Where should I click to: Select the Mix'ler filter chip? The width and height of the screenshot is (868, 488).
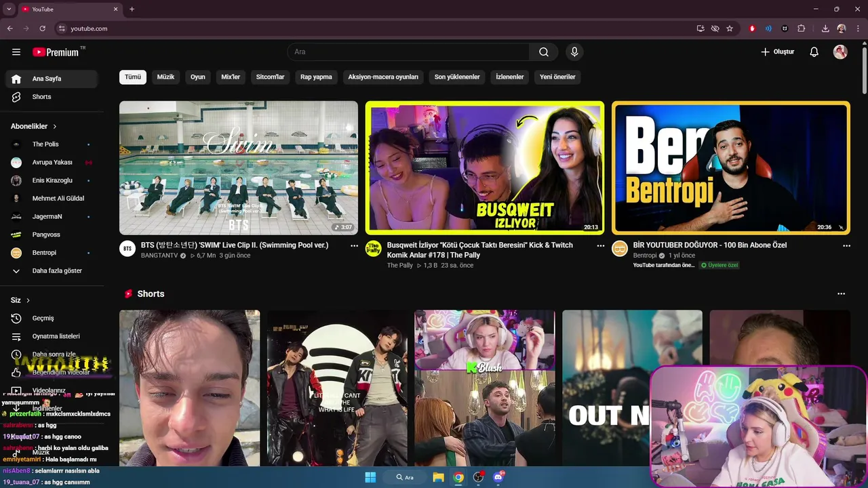(x=231, y=77)
